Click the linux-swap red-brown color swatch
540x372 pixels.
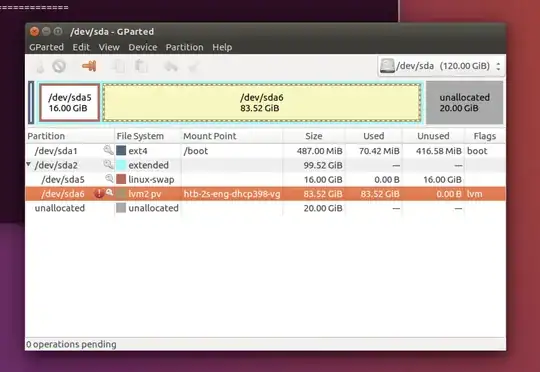[x=121, y=179]
